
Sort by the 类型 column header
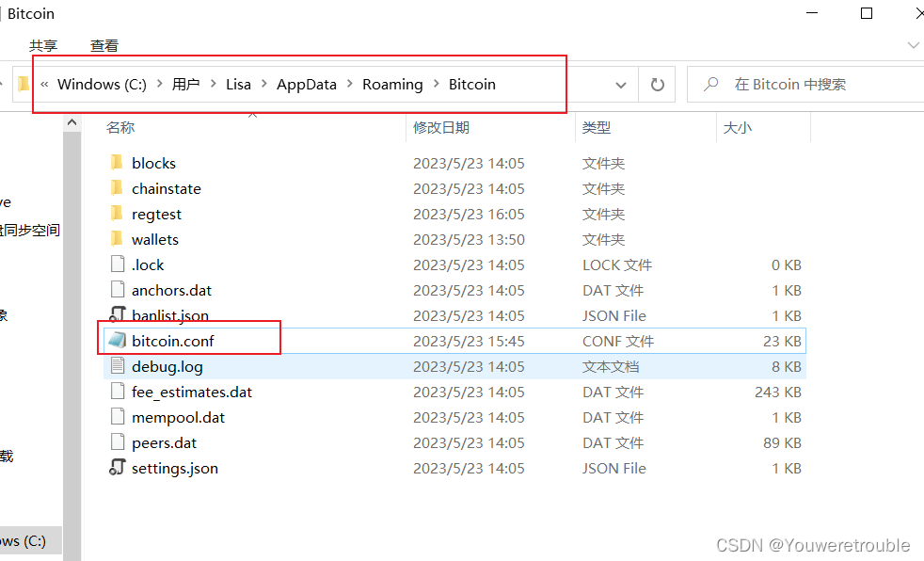(597, 127)
